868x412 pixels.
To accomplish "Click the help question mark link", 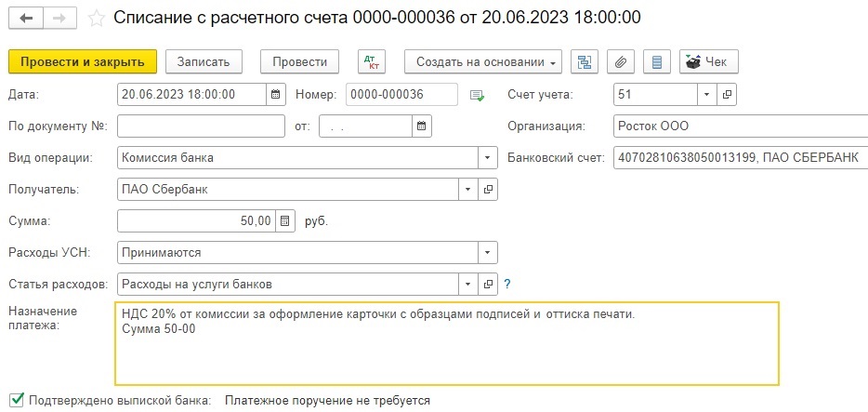I will click(x=507, y=284).
